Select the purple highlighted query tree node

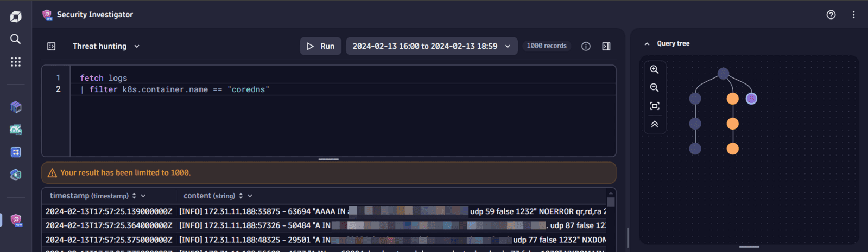pos(751,99)
